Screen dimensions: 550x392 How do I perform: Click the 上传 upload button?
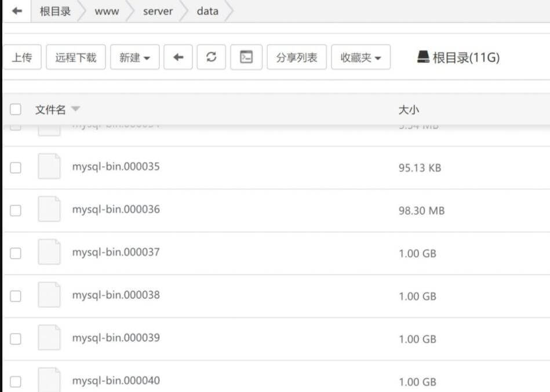22,57
